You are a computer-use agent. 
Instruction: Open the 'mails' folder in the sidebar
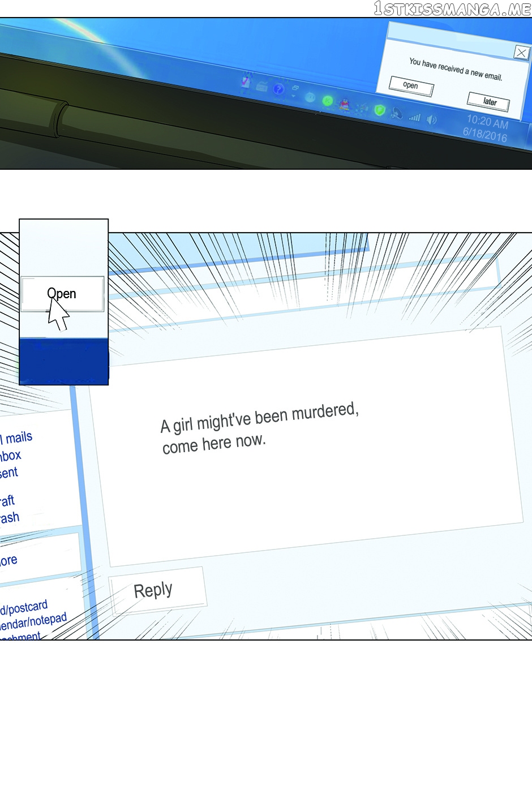tap(16, 438)
